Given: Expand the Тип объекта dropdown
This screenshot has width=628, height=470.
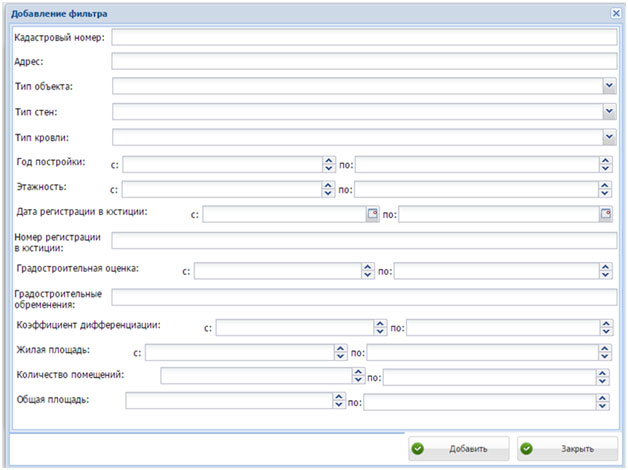Looking at the screenshot, I should pos(609,87).
